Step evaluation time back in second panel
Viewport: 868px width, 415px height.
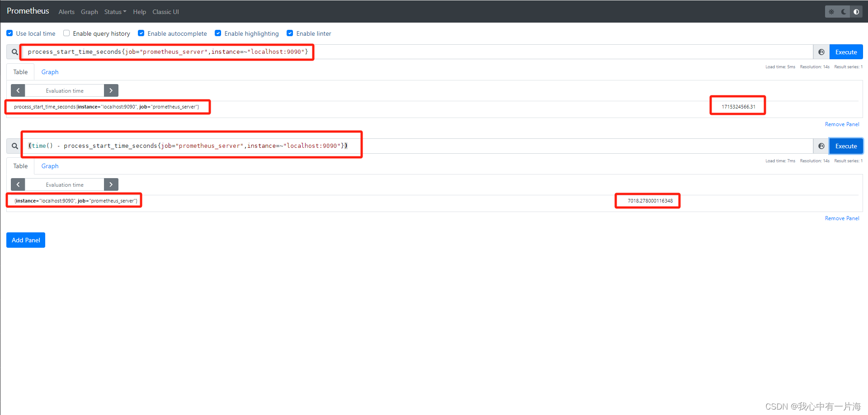pos(18,184)
